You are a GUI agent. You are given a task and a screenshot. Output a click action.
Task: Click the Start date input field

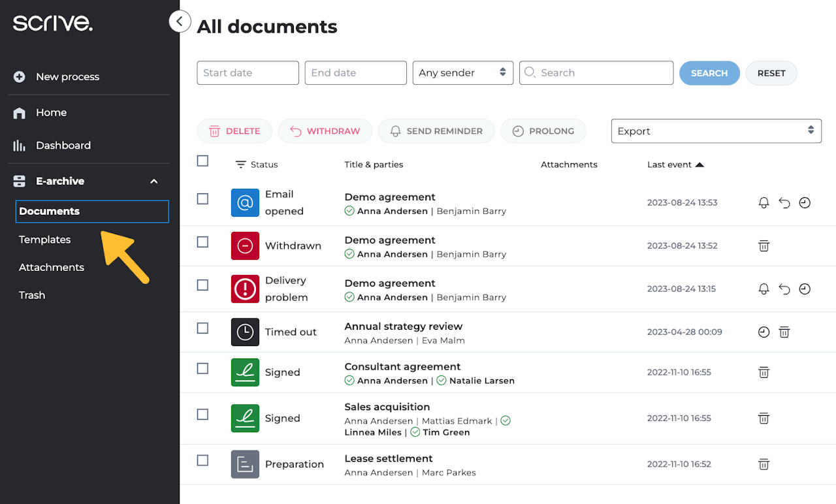tap(248, 72)
